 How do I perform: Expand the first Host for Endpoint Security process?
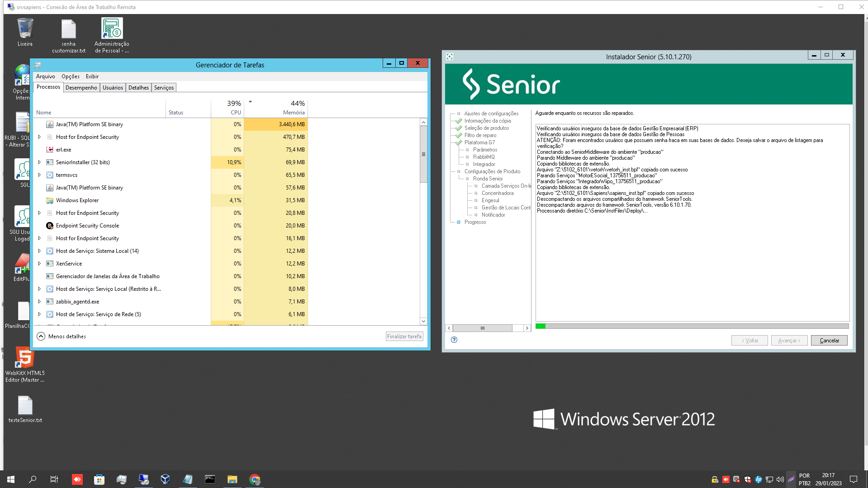pos(39,137)
